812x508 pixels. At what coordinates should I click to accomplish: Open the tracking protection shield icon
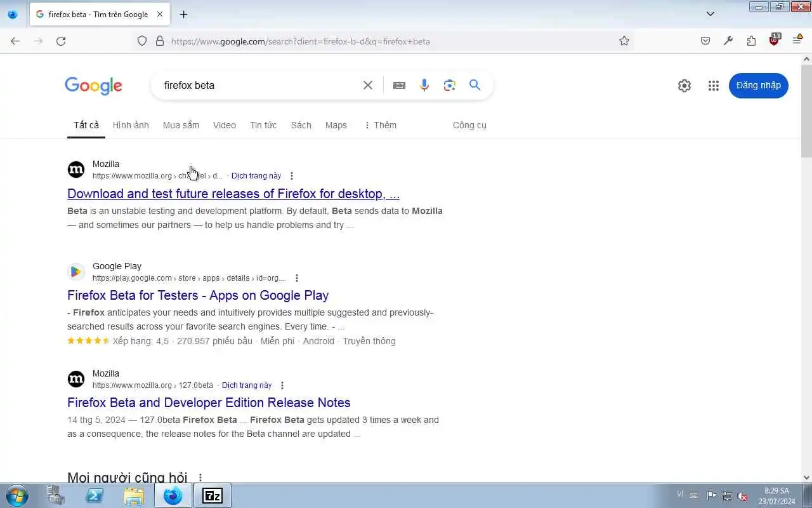pyautogui.click(x=142, y=41)
